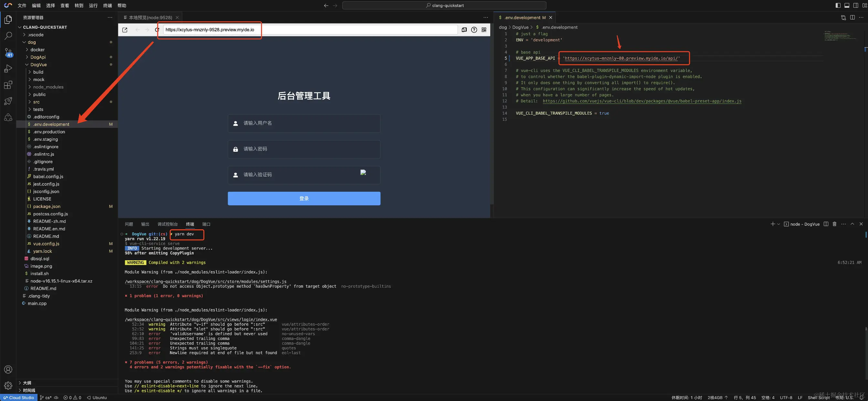Toggle the primary side bar layout button
Viewport: 868px width, 401px height.
pyautogui.click(x=838, y=5)
